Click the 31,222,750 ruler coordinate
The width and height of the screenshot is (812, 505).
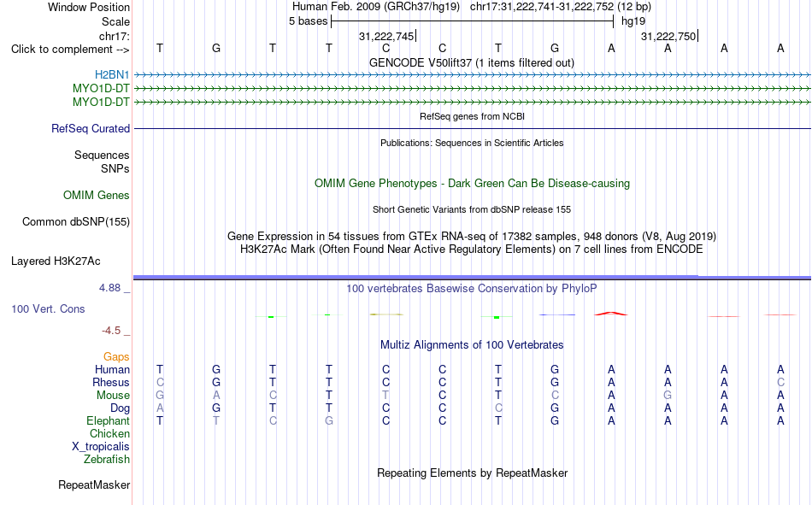pyautogui.click(x=668, y=36)
